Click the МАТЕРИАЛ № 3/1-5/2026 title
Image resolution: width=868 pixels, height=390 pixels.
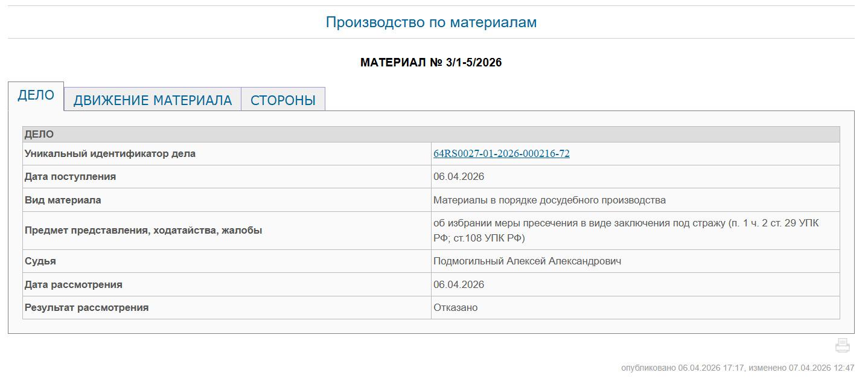coord(431,63)
